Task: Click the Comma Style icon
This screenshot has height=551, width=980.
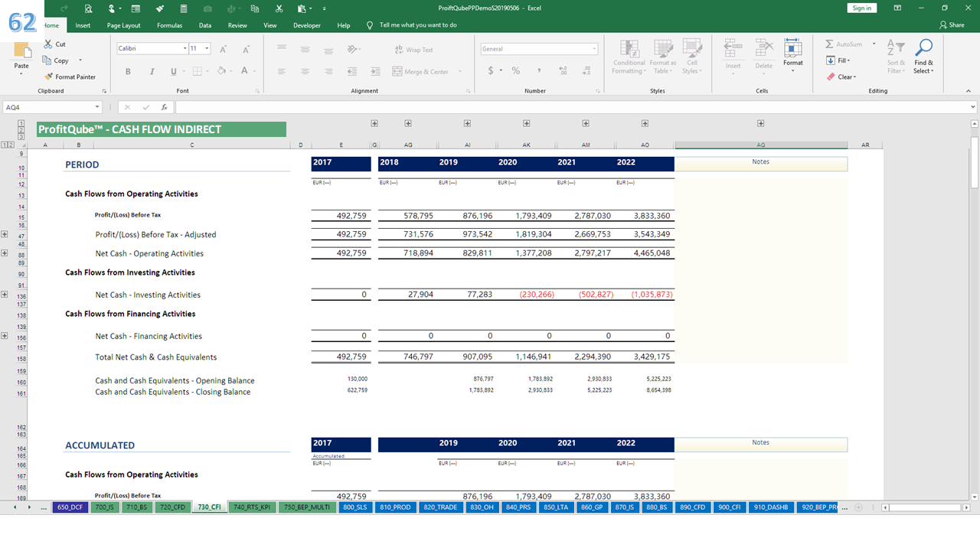Action: tap(540, 70)
